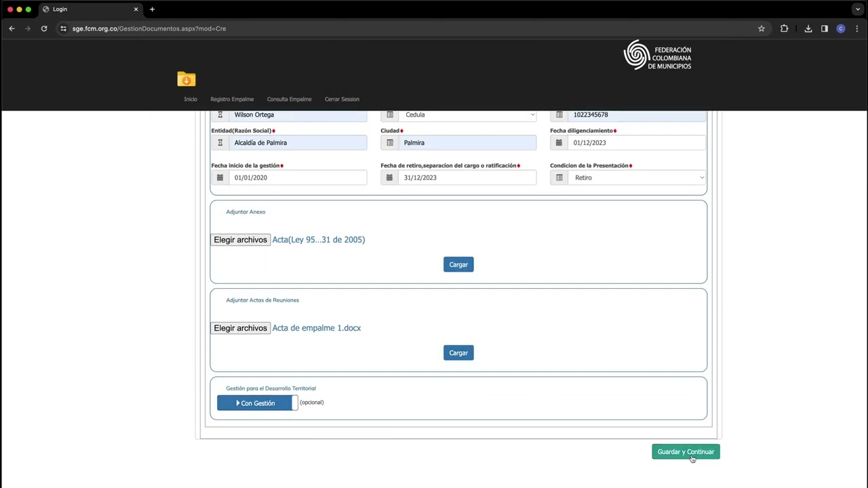Click the Fecha inicio 01/01/2020 field

[x=298, y=178]
